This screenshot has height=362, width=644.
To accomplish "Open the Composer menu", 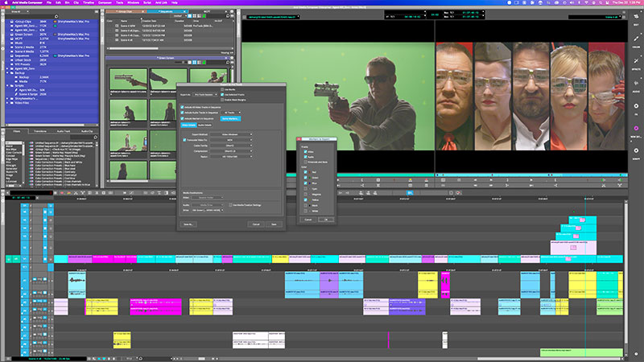I will click(x=105, y=2).
